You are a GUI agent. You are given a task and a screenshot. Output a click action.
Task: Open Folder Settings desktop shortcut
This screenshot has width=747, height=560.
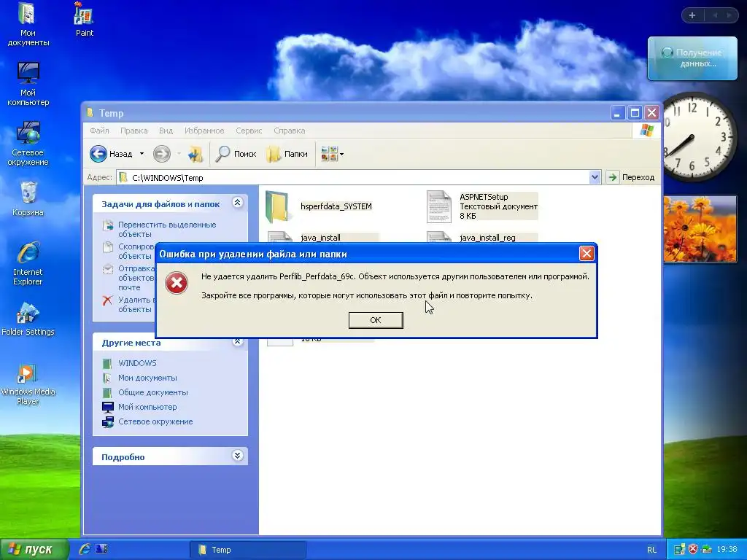tap(28, 319)
